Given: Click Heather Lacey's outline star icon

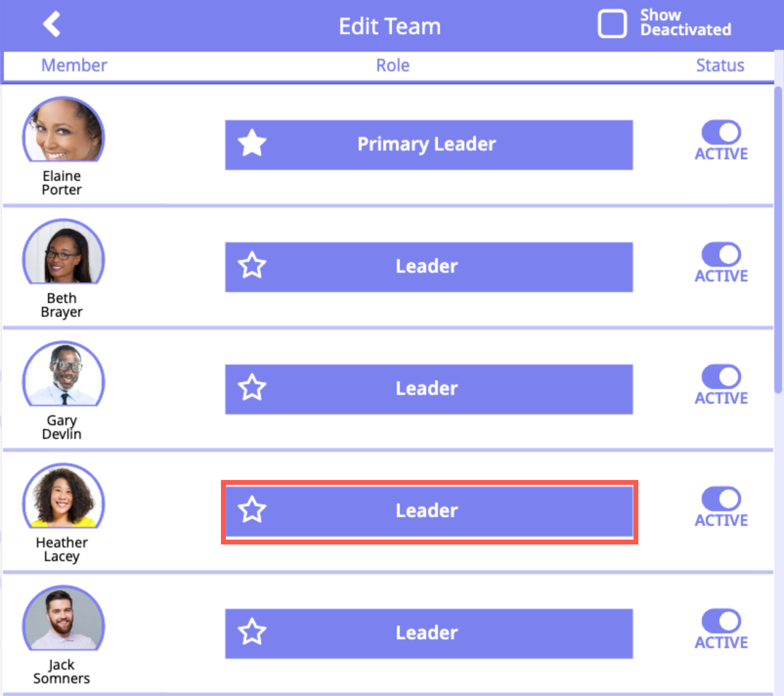Looking at the screenshot, I should 252,510.
